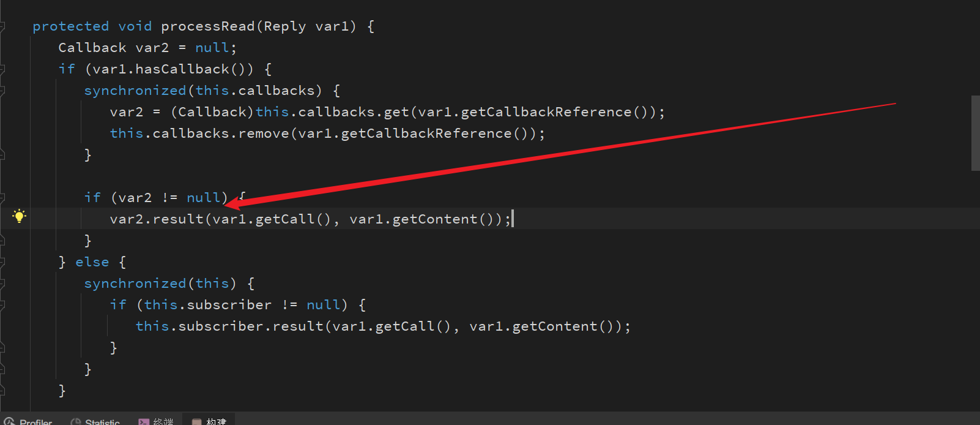Collapse the synchronized(this) block fold marker

click(x=2, y=284)
